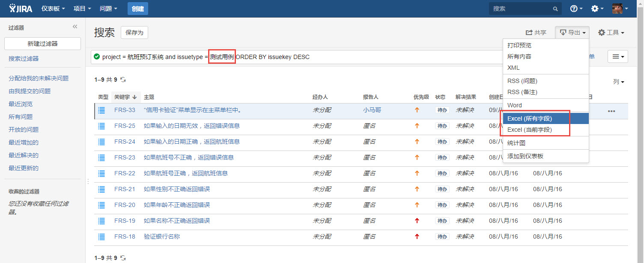The height and width of the screenshot is (263, 644).
Task: Collapse the filters sidebar
Action: tap(75, 27)
